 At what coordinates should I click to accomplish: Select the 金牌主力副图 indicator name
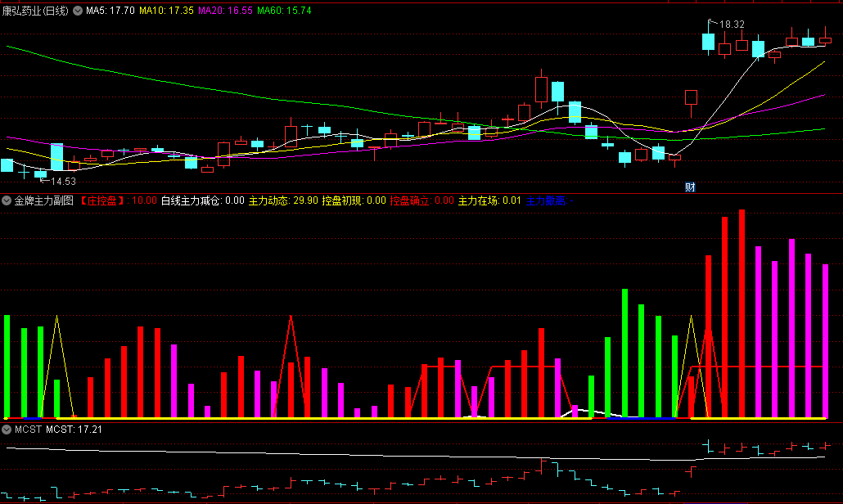(x=43, y=201)
